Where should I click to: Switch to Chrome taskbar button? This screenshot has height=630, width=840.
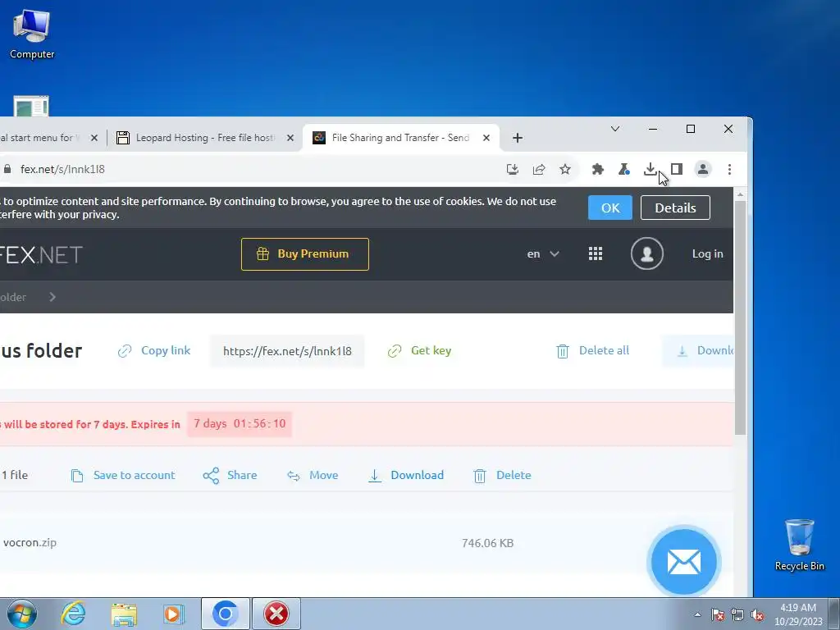(225, 614)
